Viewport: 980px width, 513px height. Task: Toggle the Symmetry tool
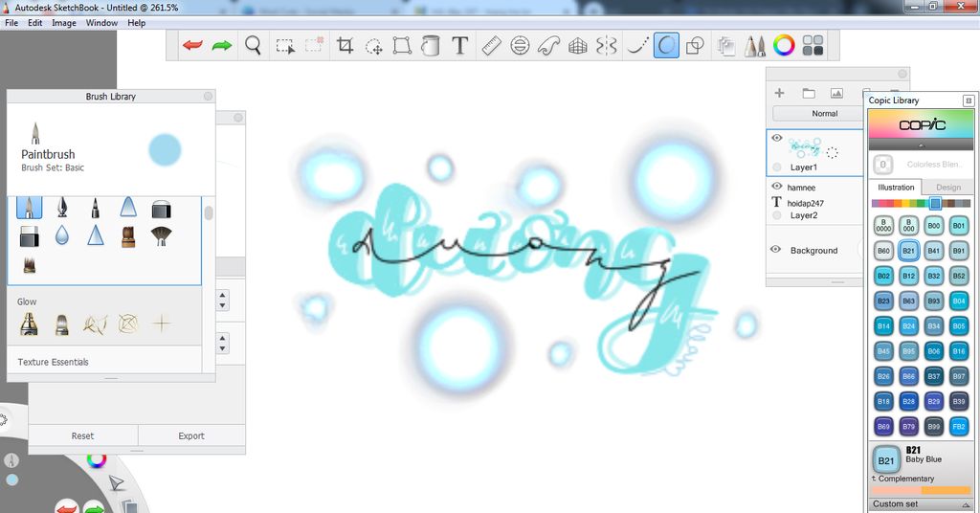(x=606, y=46)
